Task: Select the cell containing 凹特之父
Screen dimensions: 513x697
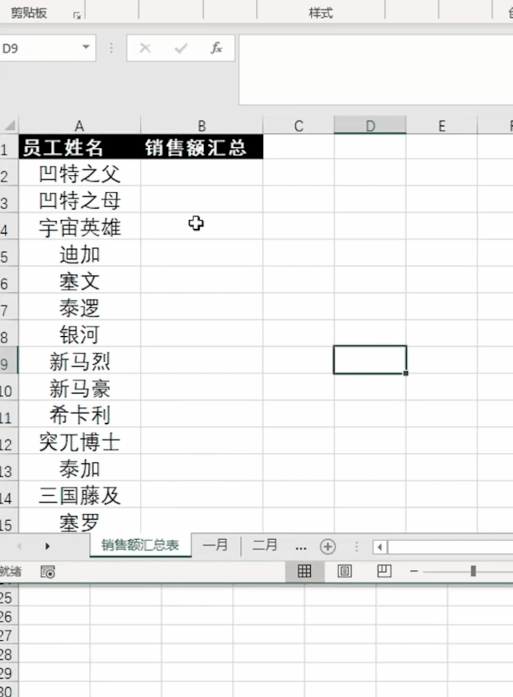Action: click(x=80, y=173)
